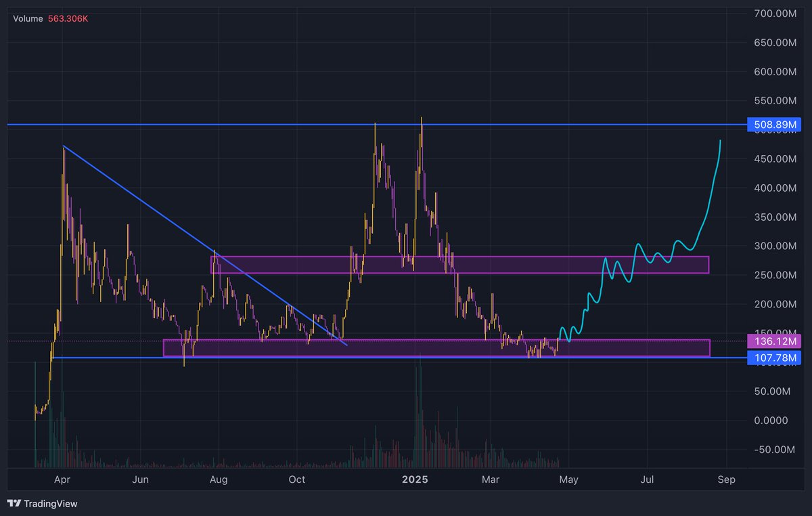Select the 136.12M current price label
812x516 pixels.
(773, 341)
